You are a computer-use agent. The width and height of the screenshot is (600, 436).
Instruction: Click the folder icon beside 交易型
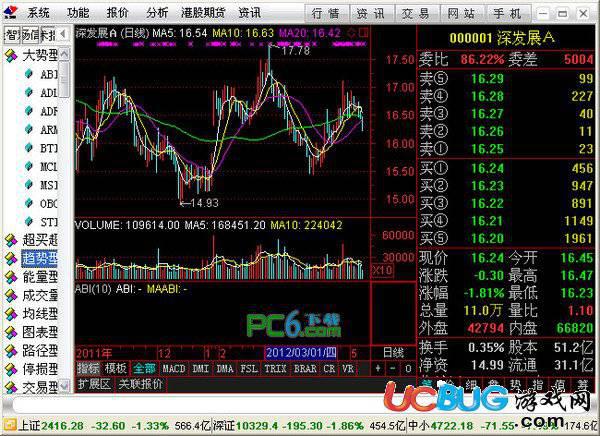coord(11,387)
